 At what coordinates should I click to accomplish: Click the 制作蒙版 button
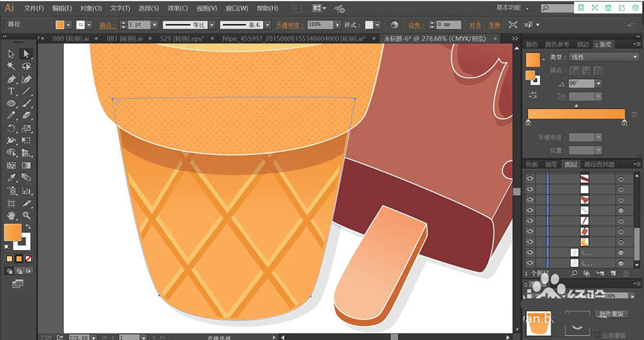[x=612, y=314]
